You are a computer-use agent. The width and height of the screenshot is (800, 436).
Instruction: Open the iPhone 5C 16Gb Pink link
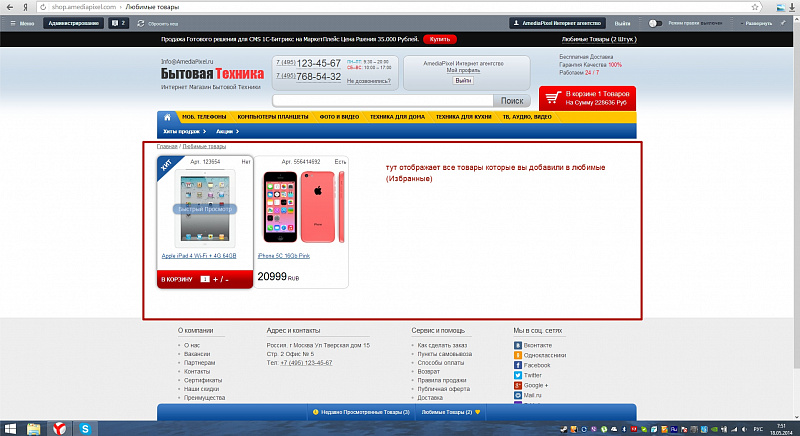pos(284,256)
